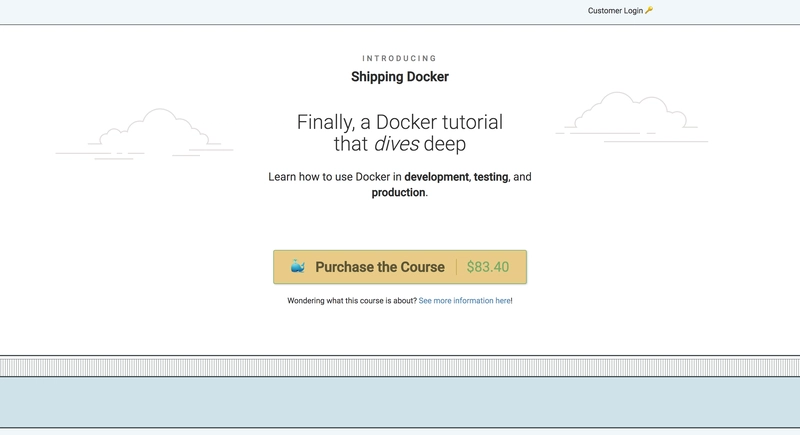Click 'Finally, a Docker tutorial' headline text
The width and height of the screenshot is (800, 435).
[x=399, y=122]
